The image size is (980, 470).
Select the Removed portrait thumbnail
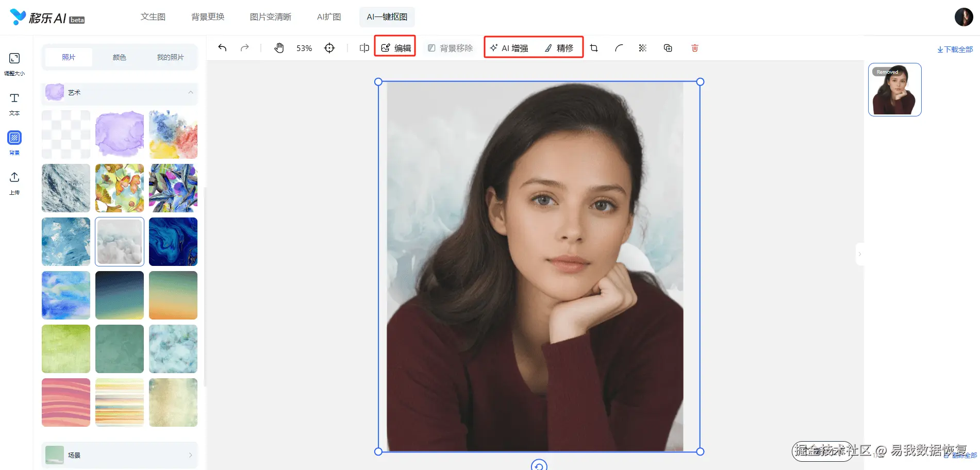coord(895,90)
